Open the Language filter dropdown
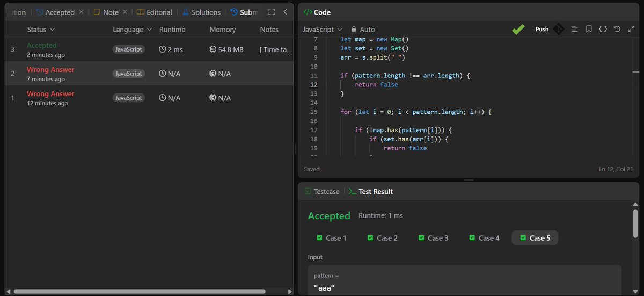This screenshot has width=644, height=296. point(132,30)
